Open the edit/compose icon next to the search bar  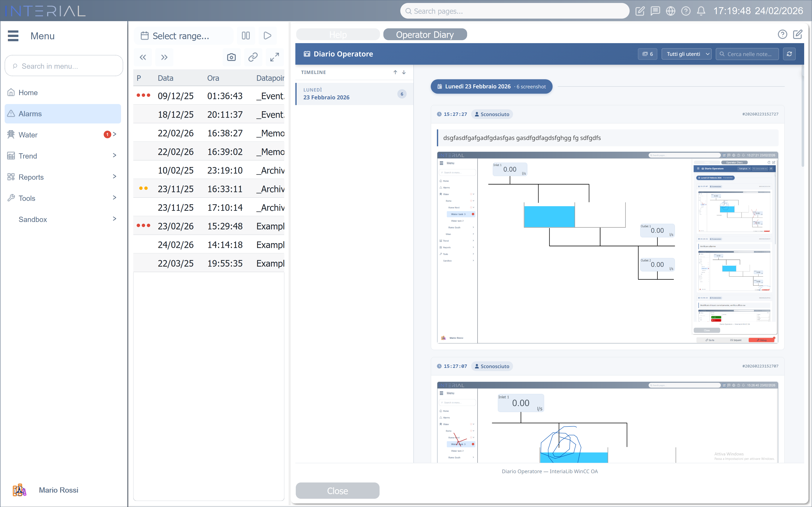click(640, 11)
